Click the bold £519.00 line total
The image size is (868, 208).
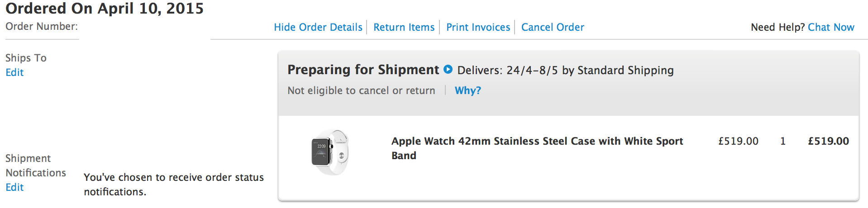[828, 141]
